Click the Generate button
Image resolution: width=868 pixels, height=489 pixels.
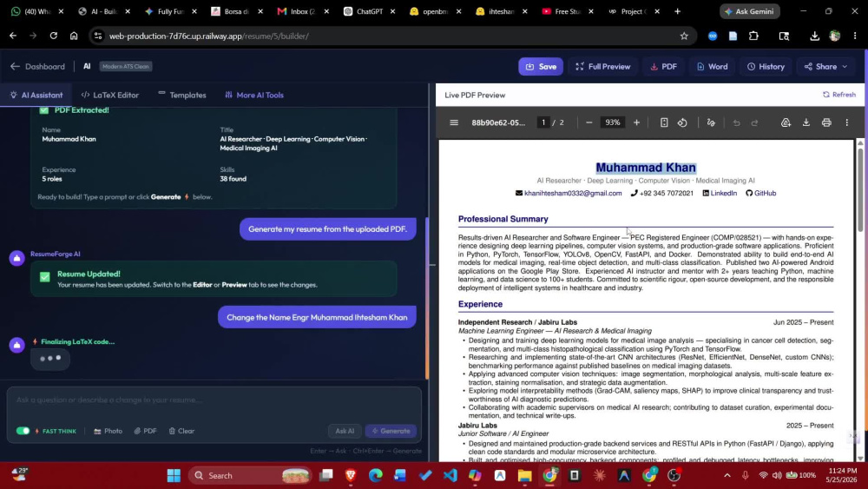click(391, 431)
